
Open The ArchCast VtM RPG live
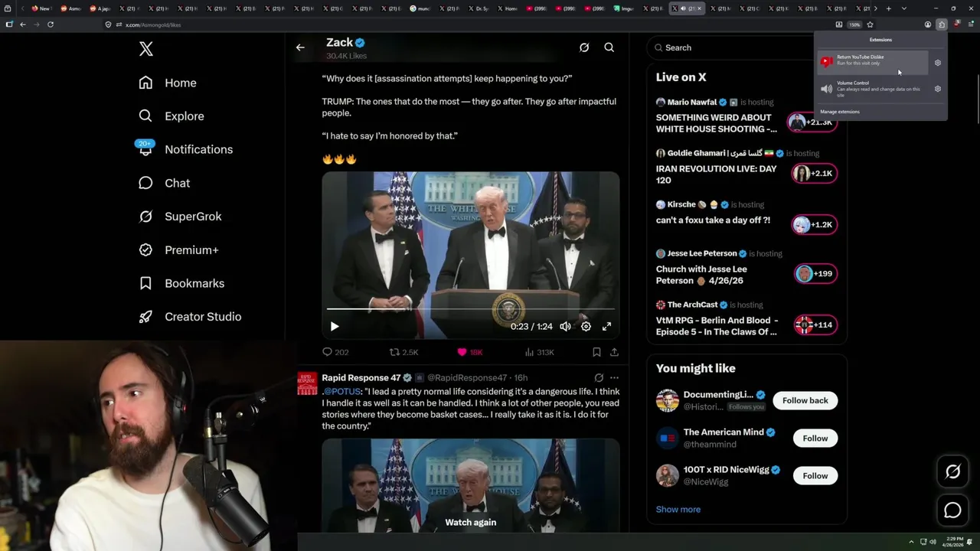coord(717,326)
